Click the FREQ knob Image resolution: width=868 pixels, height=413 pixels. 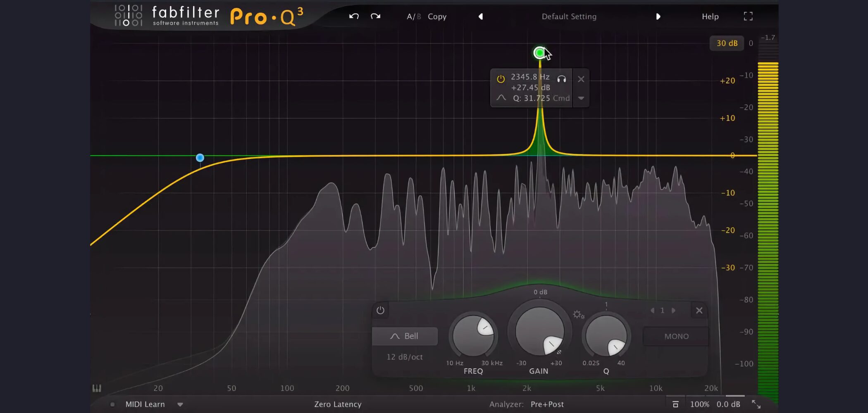coord(473,336)
